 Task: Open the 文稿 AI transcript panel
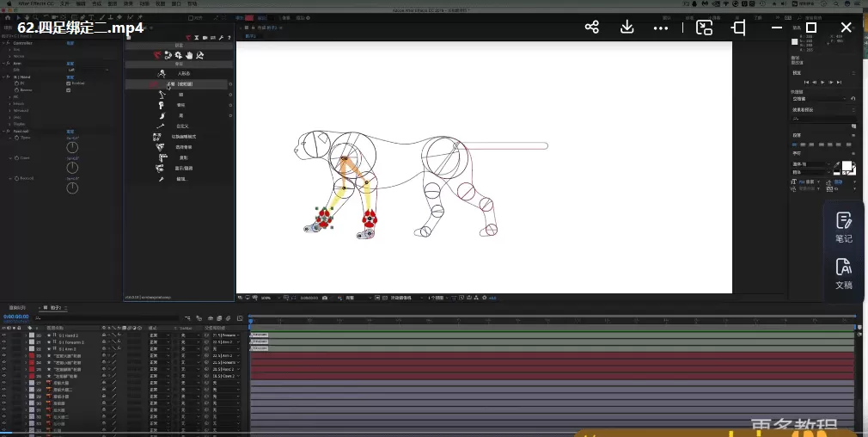click(x=843, y=273)
